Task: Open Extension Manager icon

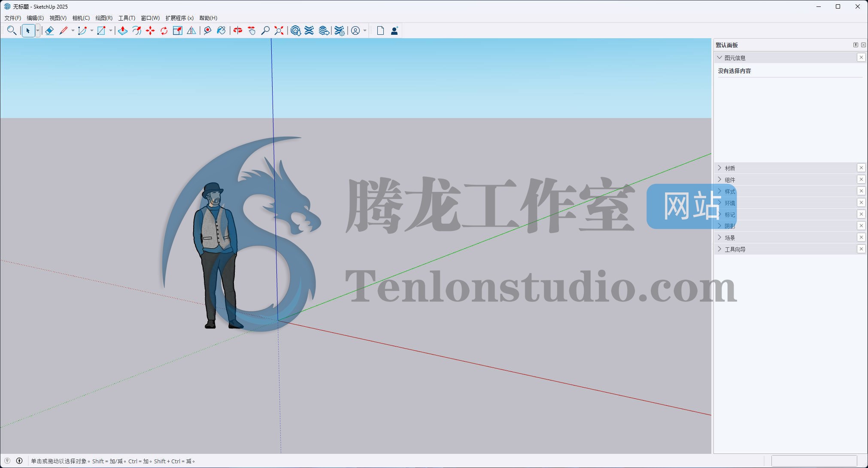Action: (339, 30)
